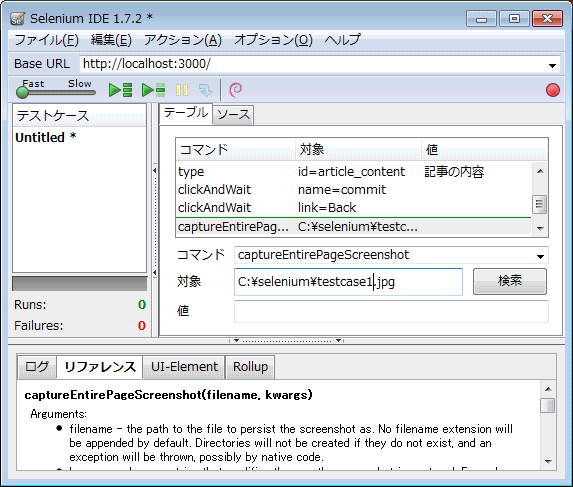Click the 値 column header
The width and height of the screenshot is (573, 487).
[x=485, y=149]
